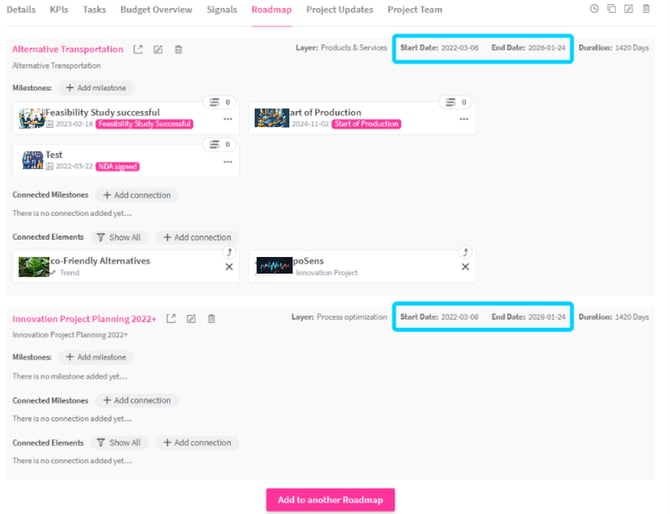Click the delete project trash icon in top bar

(646, 9)
